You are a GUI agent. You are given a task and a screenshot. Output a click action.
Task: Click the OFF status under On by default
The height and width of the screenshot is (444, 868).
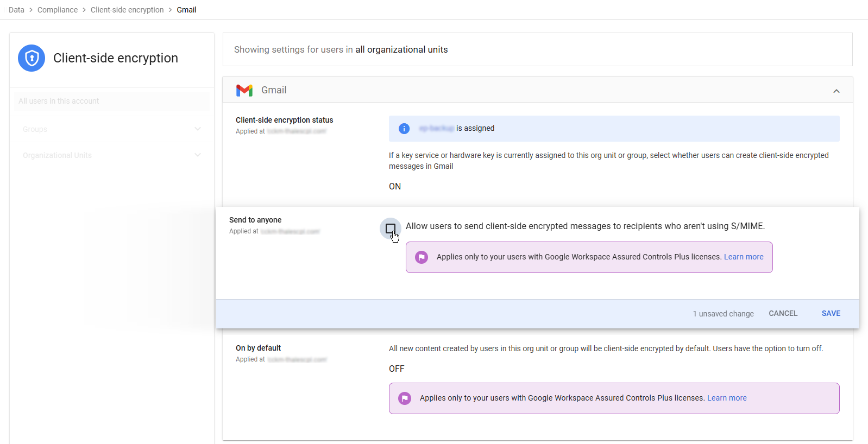[x=397, y=369]
